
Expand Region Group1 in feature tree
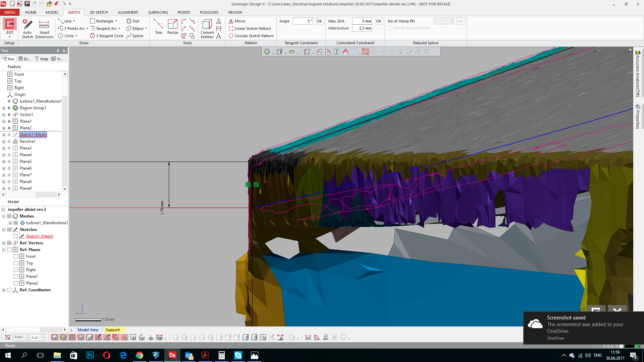tap(4, 108)
